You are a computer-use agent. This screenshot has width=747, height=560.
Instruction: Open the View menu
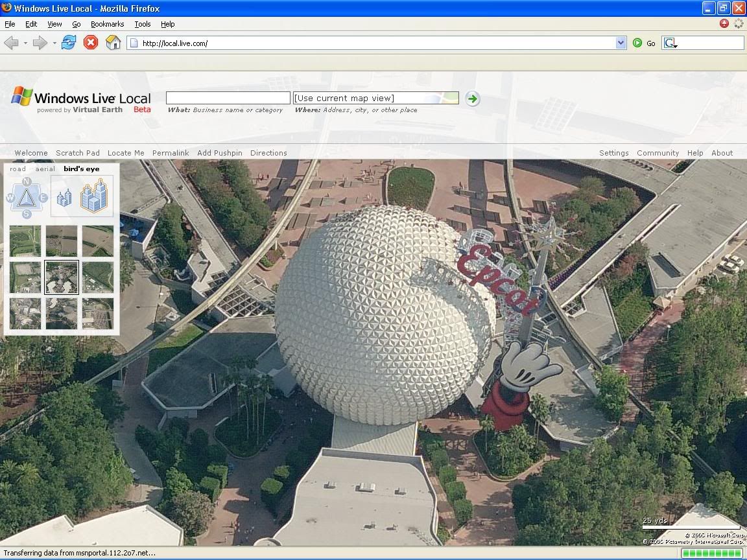pyautogui.click(x=54, y=24)
